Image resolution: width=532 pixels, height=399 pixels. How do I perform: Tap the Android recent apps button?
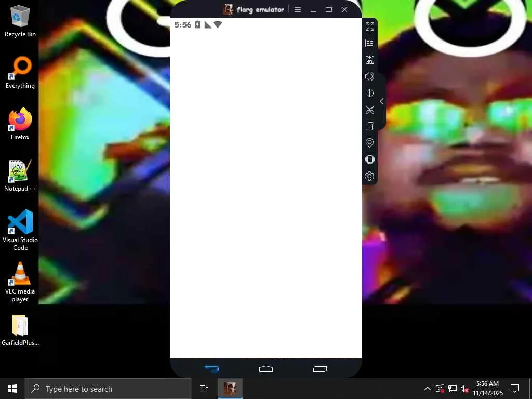point(320,369)
